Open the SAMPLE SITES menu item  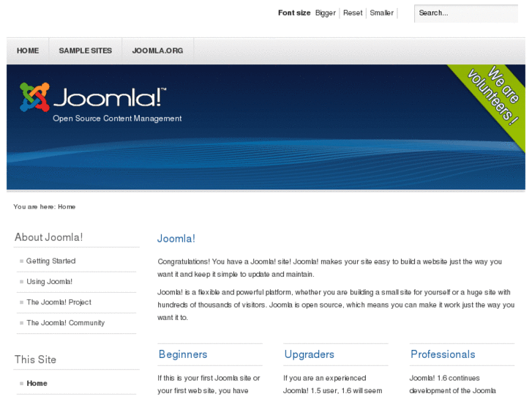[86, 51]
